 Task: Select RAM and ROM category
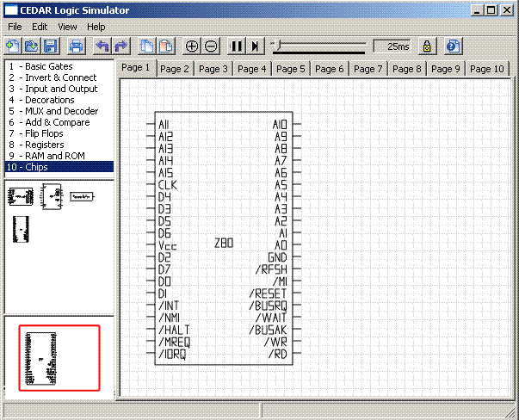(59, 156)
